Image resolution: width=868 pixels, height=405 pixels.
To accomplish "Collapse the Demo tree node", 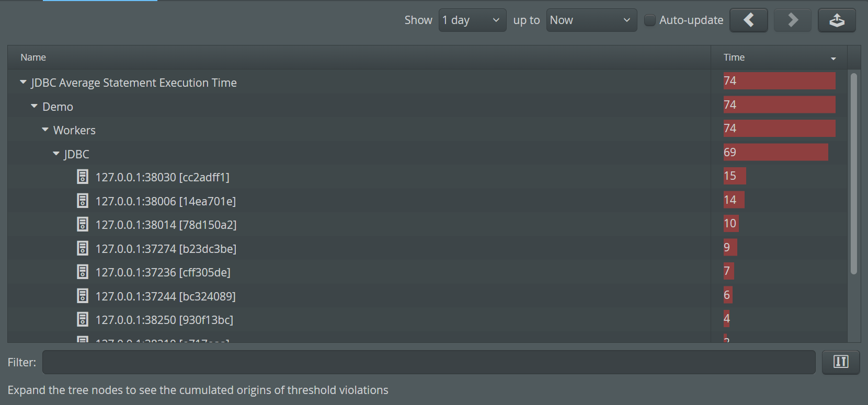I will (35, 107).
